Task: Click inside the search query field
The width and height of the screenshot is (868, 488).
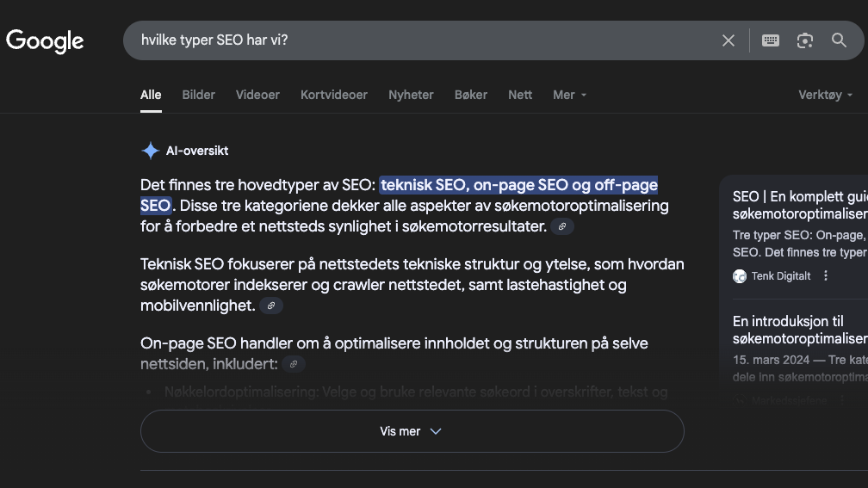Action: [x=413, y=40]
